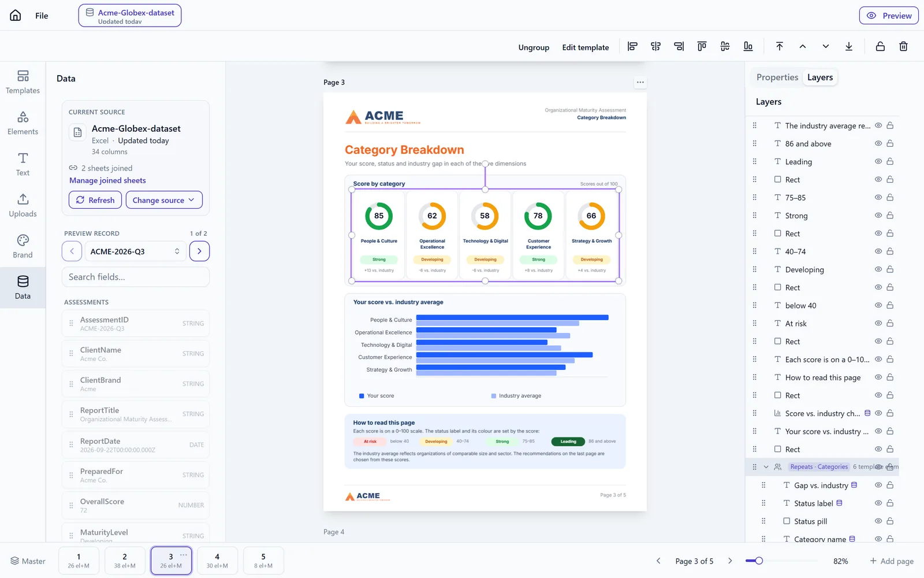Open the Brand sidebar panel

[x=23, y=247]
